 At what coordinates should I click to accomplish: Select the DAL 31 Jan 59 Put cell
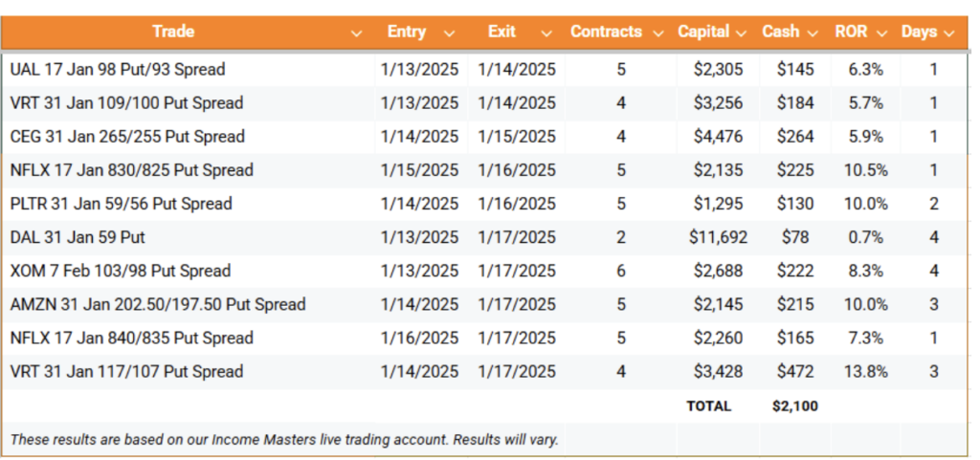[x=189, y=237]
